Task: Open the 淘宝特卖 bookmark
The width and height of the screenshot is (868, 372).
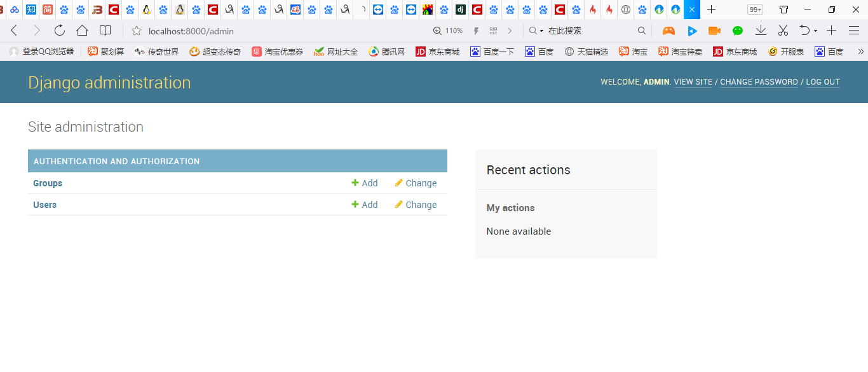Action: tap(680, 52)
